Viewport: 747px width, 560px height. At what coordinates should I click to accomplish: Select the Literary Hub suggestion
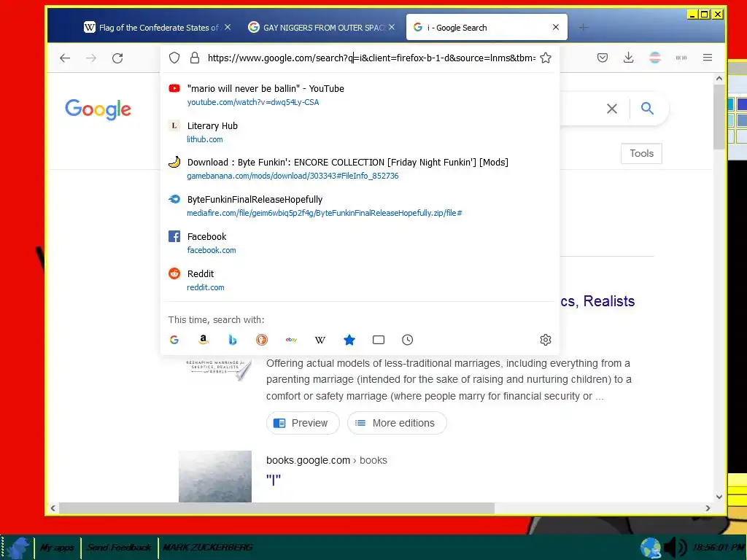[x=360, y=132]
